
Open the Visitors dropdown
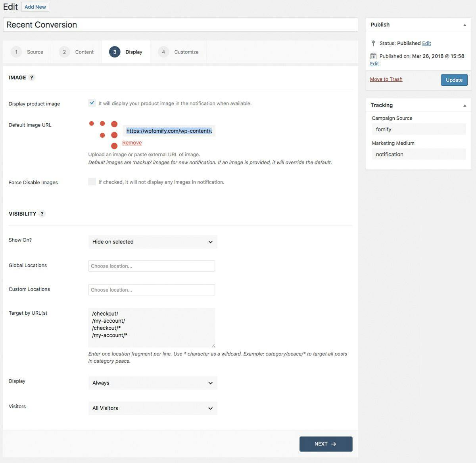click(x=153, y=408)
